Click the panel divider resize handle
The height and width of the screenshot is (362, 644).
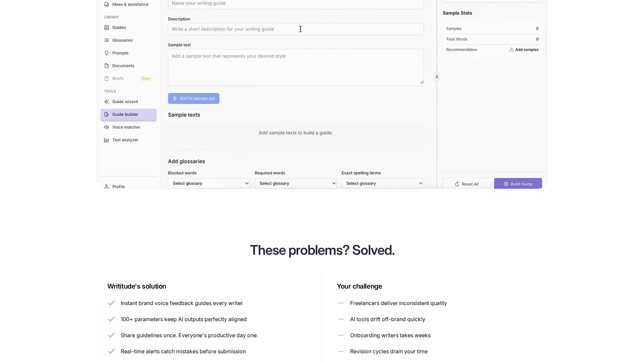tap(437, 77)
